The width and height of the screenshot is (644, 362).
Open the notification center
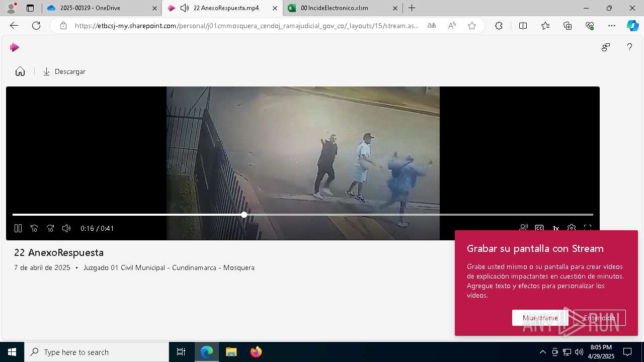pyautogui.click(x=627, y=352)
